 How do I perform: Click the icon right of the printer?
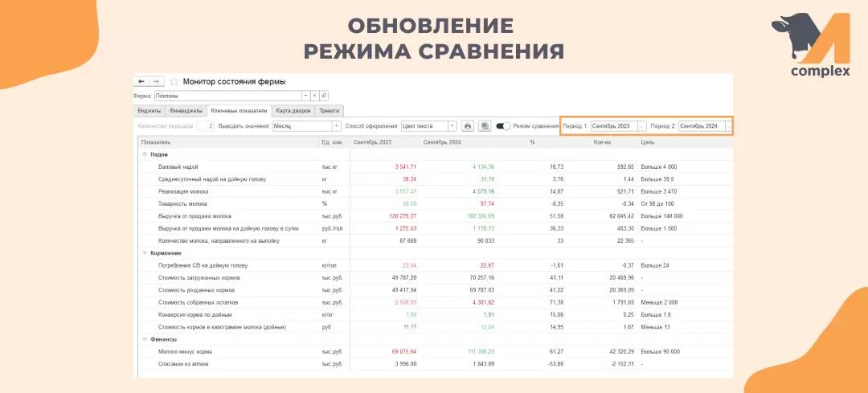[485, 126]
